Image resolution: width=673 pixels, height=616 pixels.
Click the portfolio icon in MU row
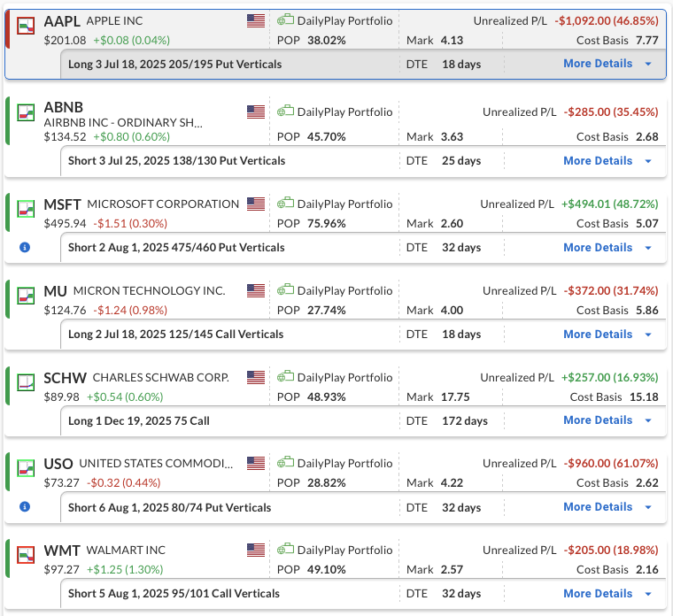pos(285,289)
